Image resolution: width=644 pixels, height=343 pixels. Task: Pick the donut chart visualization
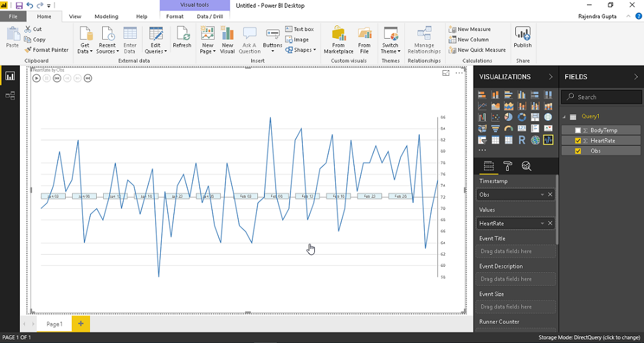[521, 117]
